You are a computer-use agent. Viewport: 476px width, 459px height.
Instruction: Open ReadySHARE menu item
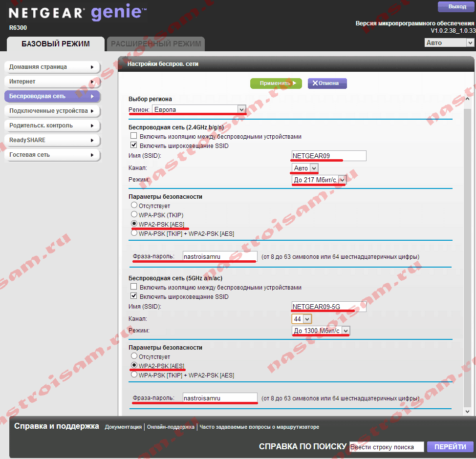[52, 140]
